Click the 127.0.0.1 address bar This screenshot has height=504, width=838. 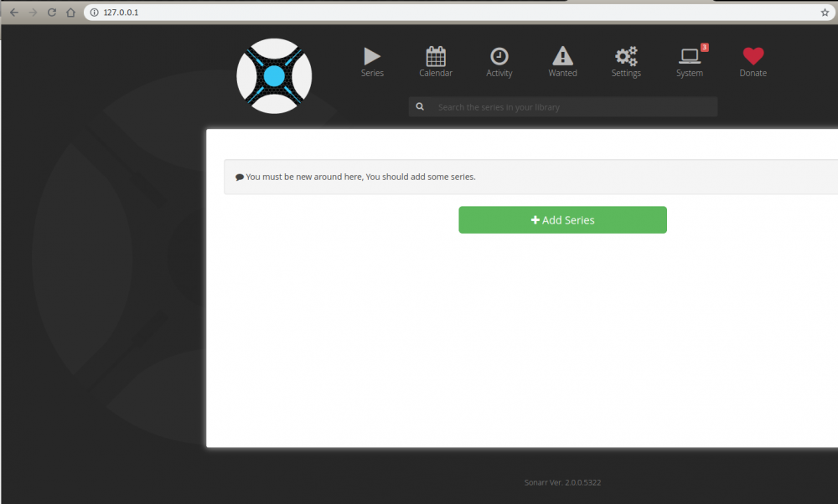click(x=459, y=13)
